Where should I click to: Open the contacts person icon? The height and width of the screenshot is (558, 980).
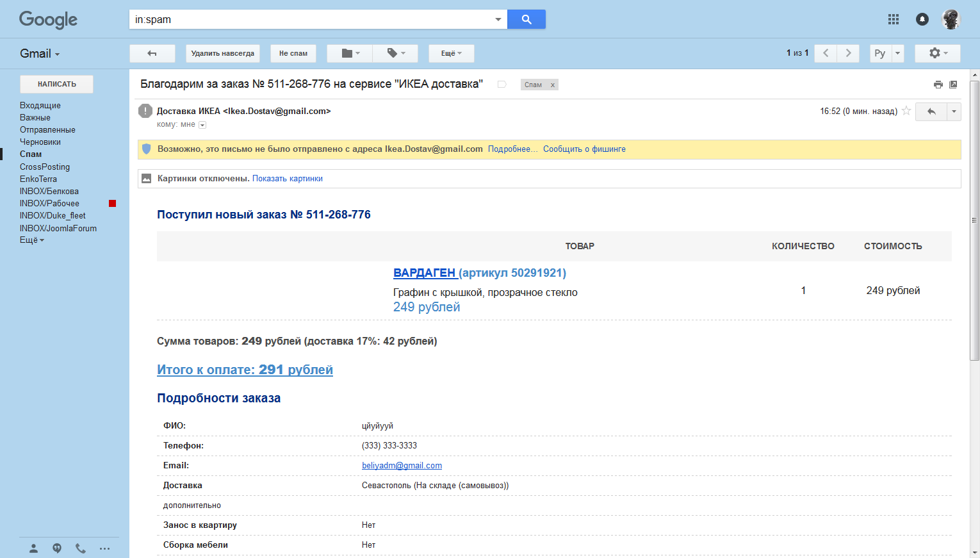coord(34,548)
